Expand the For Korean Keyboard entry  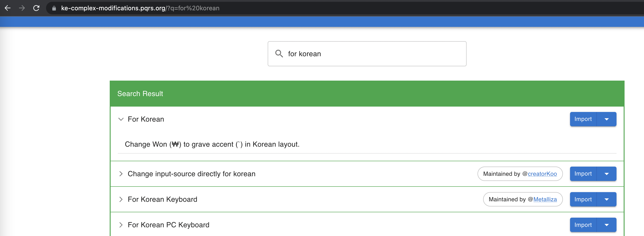tap(121, 200)
